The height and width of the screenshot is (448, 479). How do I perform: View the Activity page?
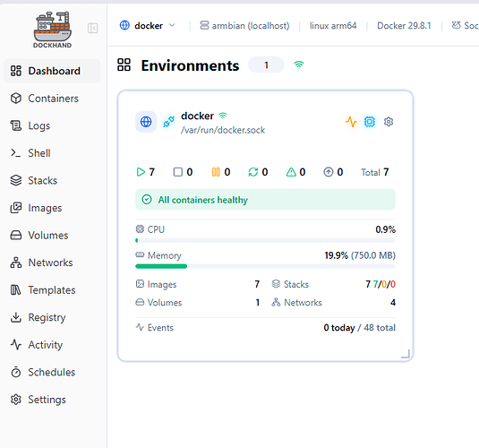click(x=52, y=345)
